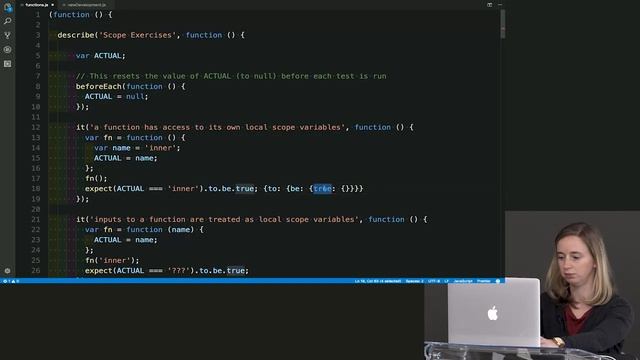The height and width of the screenshot is (360, 640).
Task: Click the errors and warnings status indicator
Action: [x=11, y=281]
